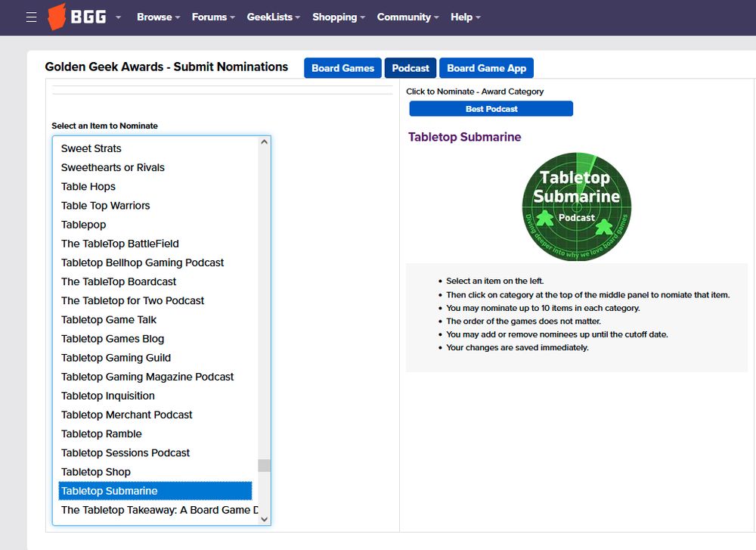Select Tabletop Merchant Podcast
The image size is (756, 550).
(155, 415)
